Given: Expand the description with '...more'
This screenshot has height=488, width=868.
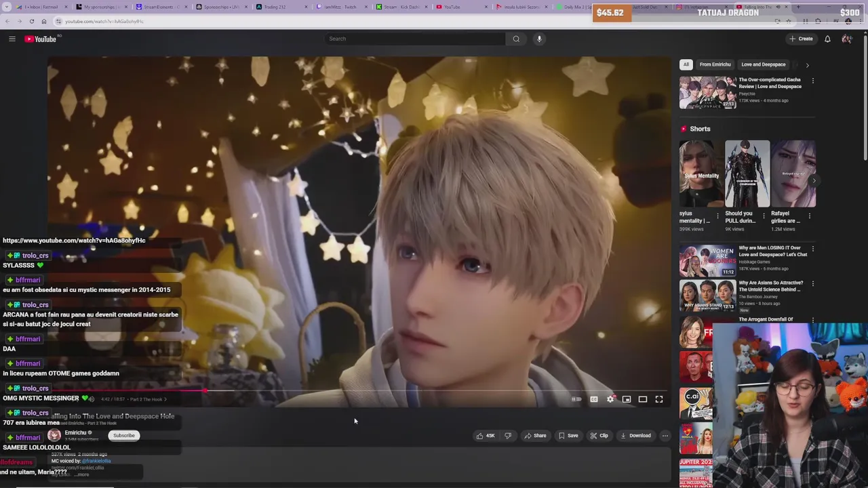Looking at the screenshot, I should (81, 474).
